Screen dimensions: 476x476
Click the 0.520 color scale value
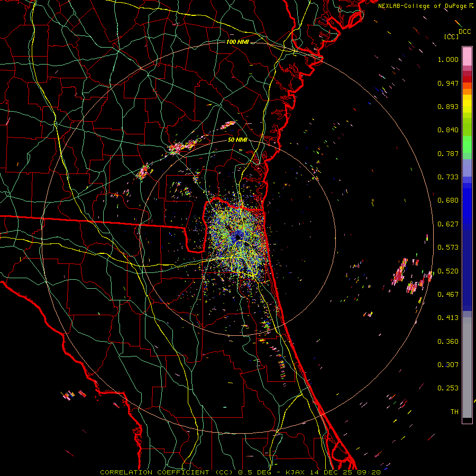(448, 271)
